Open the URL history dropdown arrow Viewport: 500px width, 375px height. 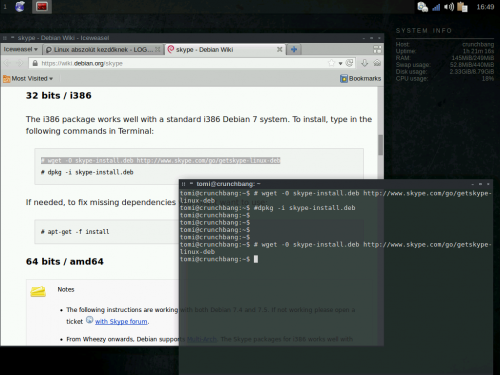coord(340,63)
